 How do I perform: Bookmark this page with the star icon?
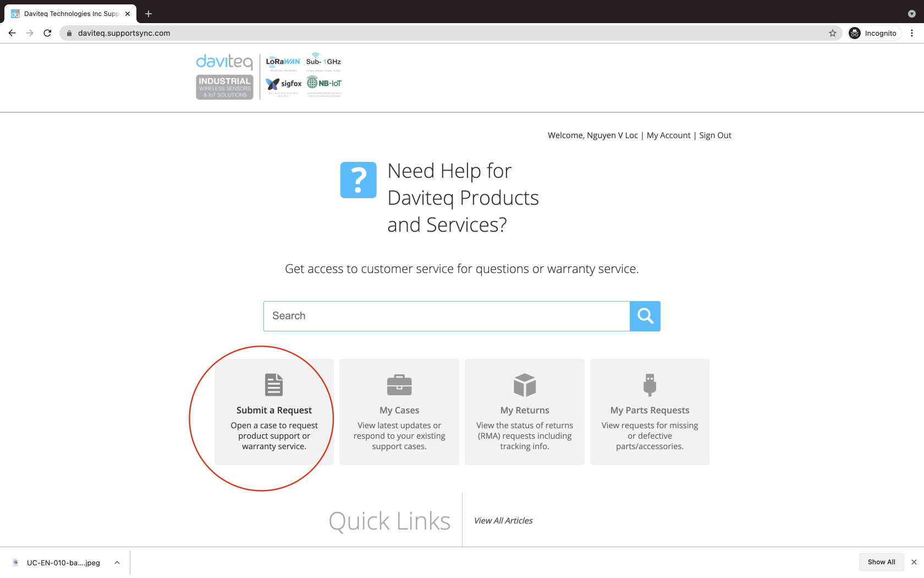click(833, 33)
